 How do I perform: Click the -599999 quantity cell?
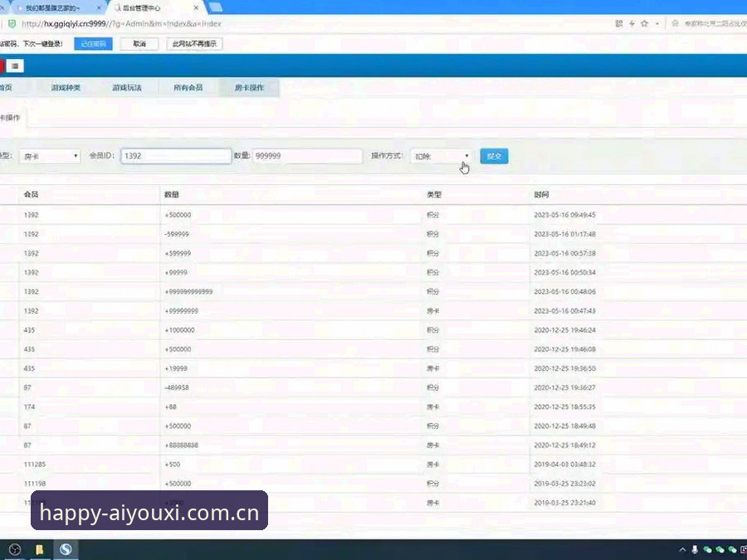(177, 234)
